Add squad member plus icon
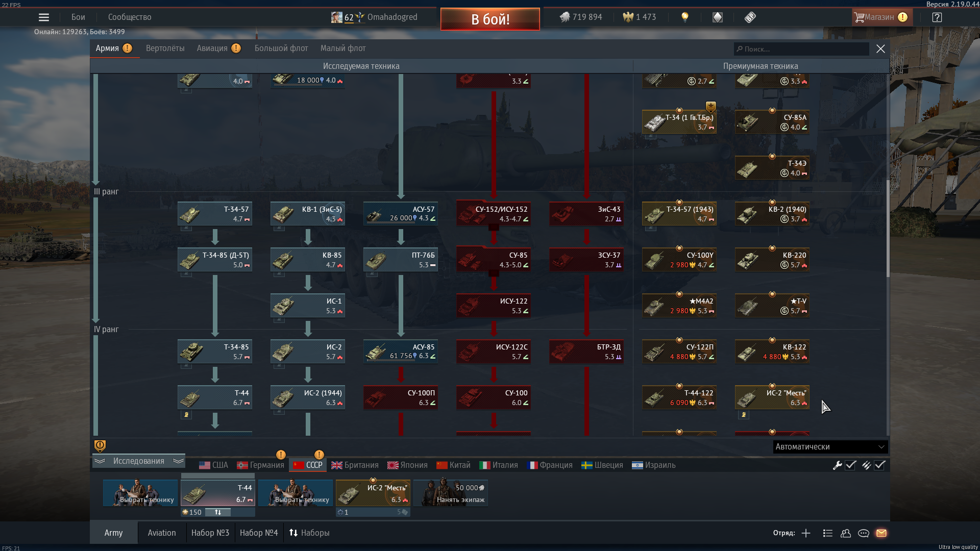Viewport: 980px width, 551px height. click(x=806, y=533)
